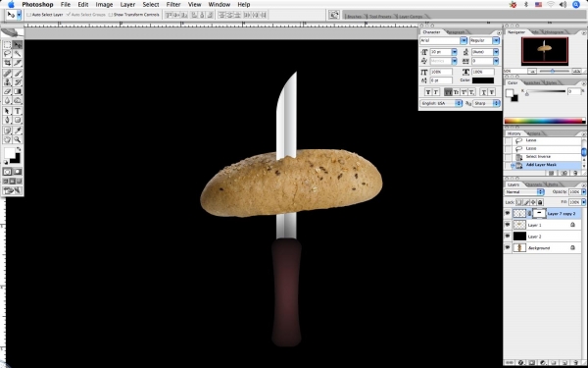Select the Blur tool
Image resolution: width=588 pixels, height=368 pixels.
point(7,100)
